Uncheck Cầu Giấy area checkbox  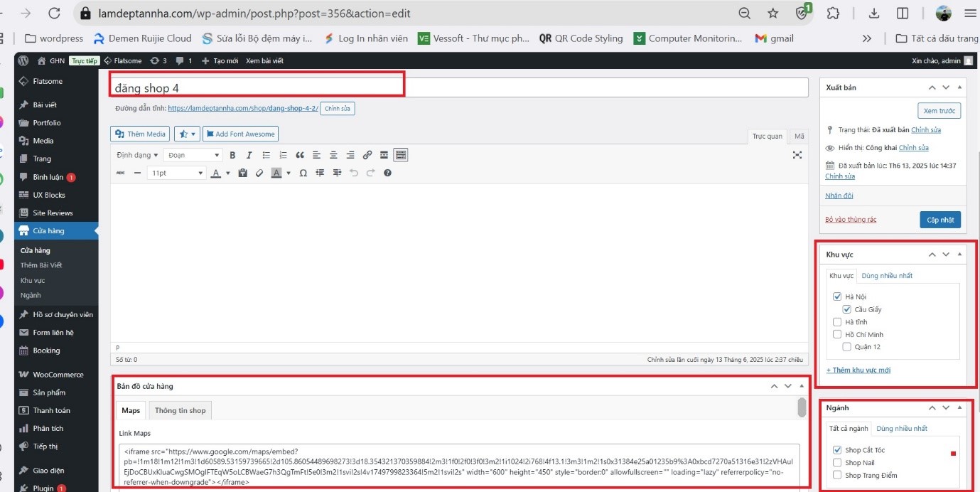coord(847,309)
